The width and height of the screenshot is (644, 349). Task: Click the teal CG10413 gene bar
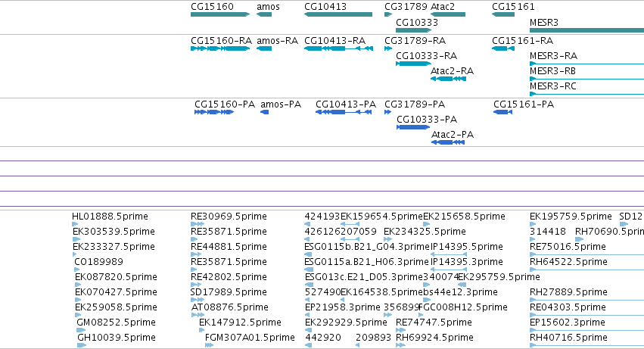point(338,14)
